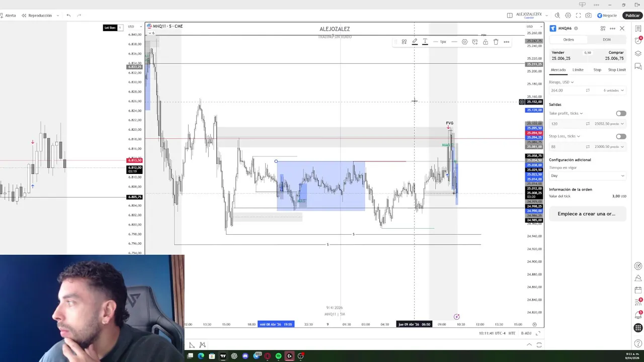Toggle the HTE session setting
The width and height of the screenshot is (644, 362).
pyautogui.click(x=512, y=333)
